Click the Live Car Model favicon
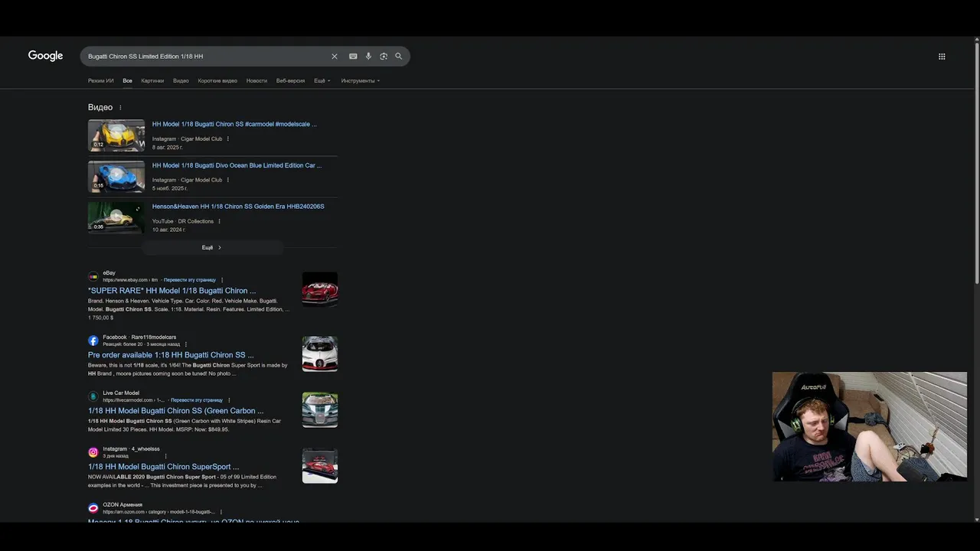Image resolution: width=980 pixels, height=551 pixels. (x=93, y=396)
